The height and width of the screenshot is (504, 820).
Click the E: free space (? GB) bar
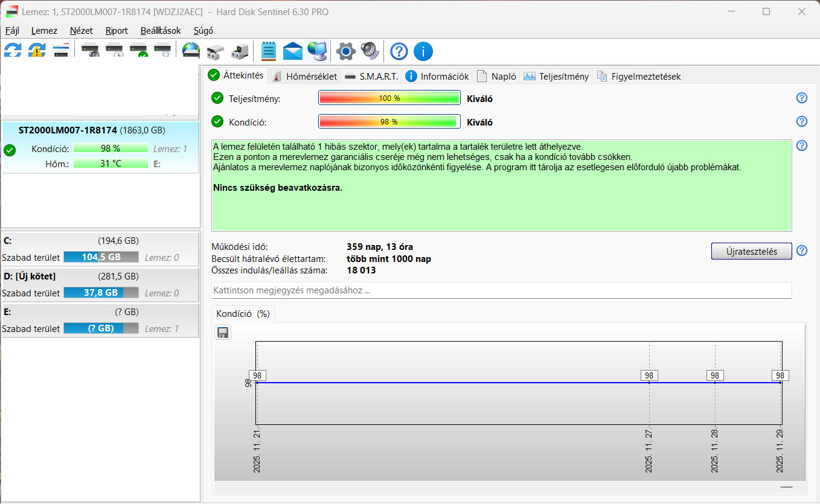click(x=101, y=328)
